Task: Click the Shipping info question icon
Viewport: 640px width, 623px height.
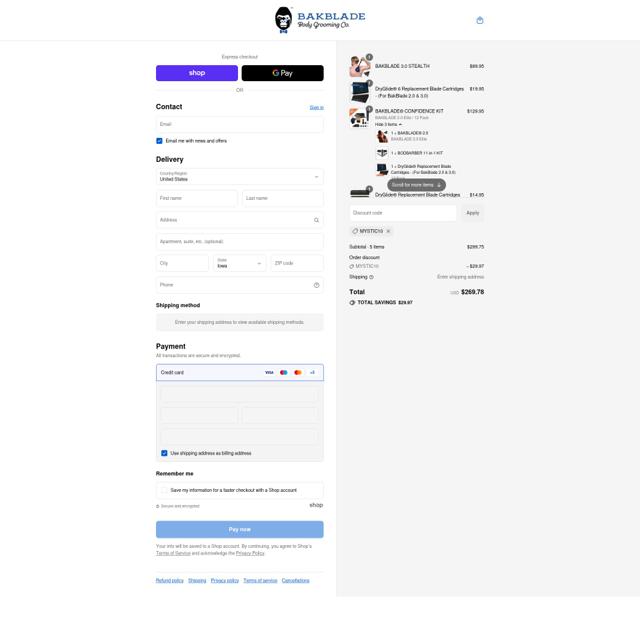Action: coord(371,277)
